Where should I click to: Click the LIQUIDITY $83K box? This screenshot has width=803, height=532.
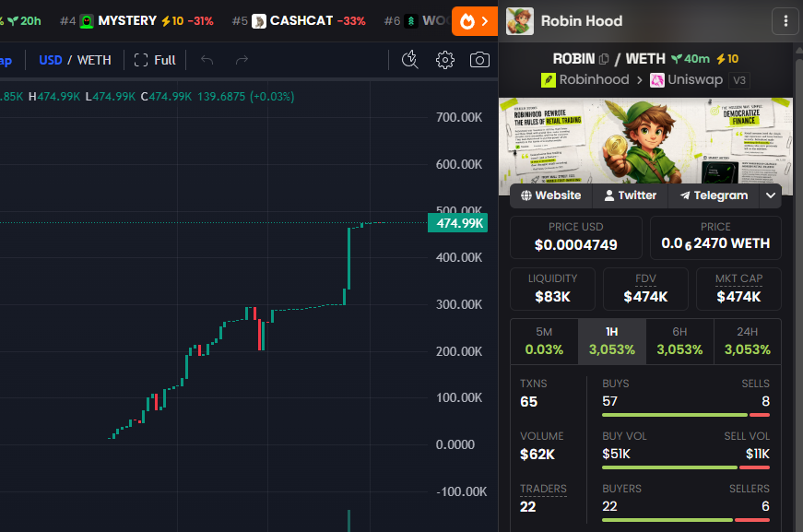click(552, 289)
